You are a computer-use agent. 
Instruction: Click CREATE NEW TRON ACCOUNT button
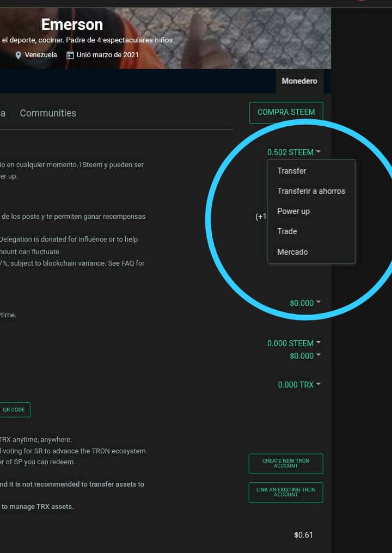pos(286,463)
